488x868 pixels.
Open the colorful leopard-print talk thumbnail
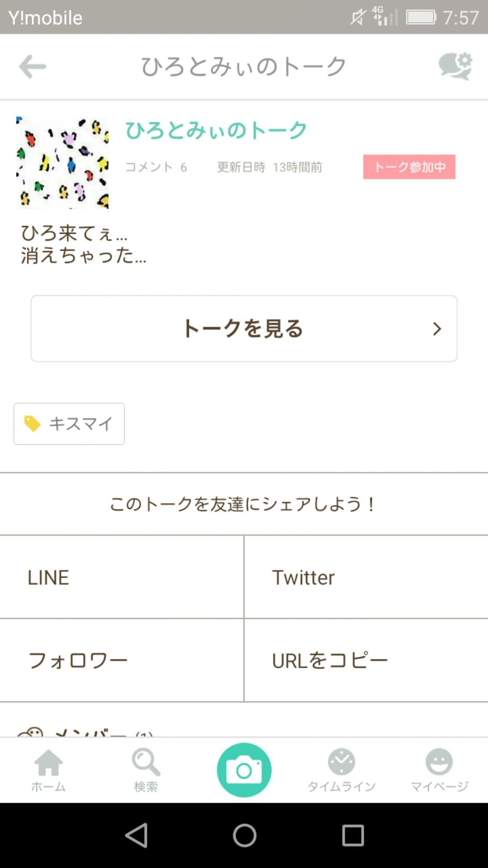[x=62, y=163]
